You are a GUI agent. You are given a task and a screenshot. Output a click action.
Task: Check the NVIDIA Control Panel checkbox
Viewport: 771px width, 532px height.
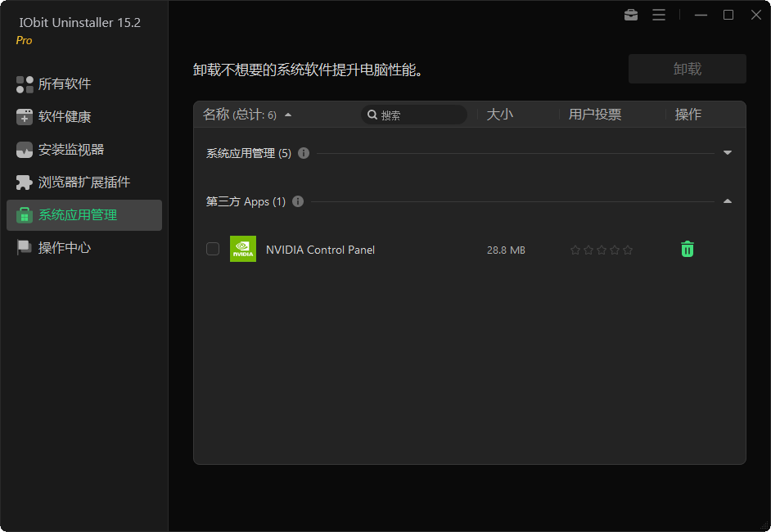pos(213,250)
